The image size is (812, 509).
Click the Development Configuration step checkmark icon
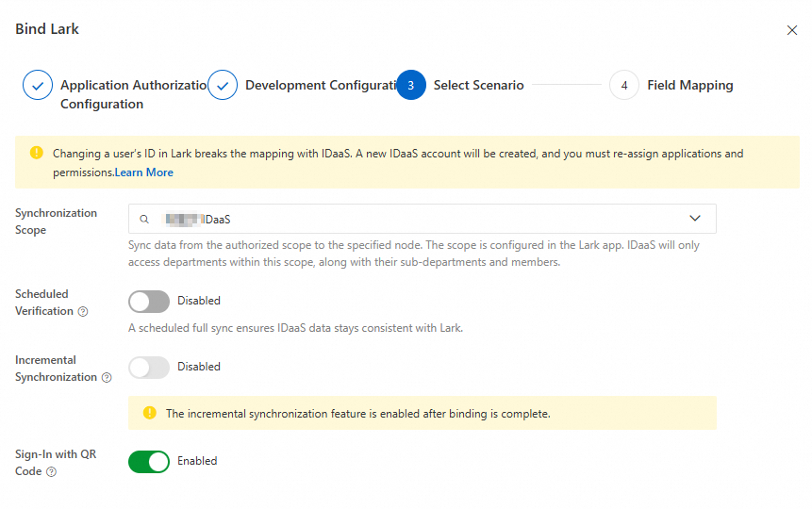tap(223, 85)
